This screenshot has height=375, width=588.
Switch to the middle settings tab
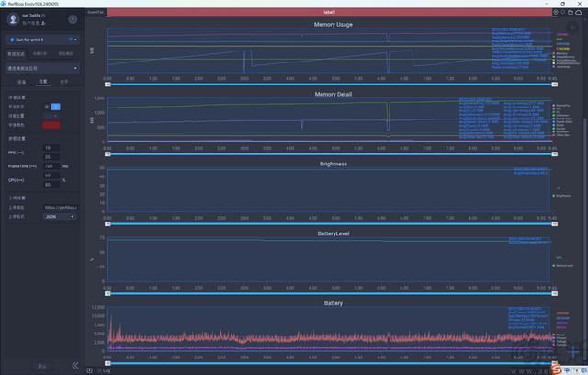pyautogui.click(x=43, y=81)
